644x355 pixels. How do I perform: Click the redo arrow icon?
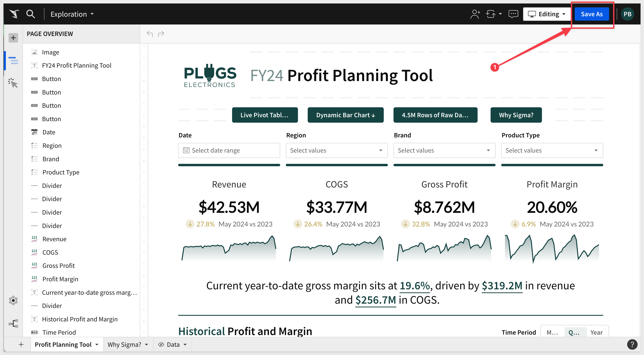161,34
